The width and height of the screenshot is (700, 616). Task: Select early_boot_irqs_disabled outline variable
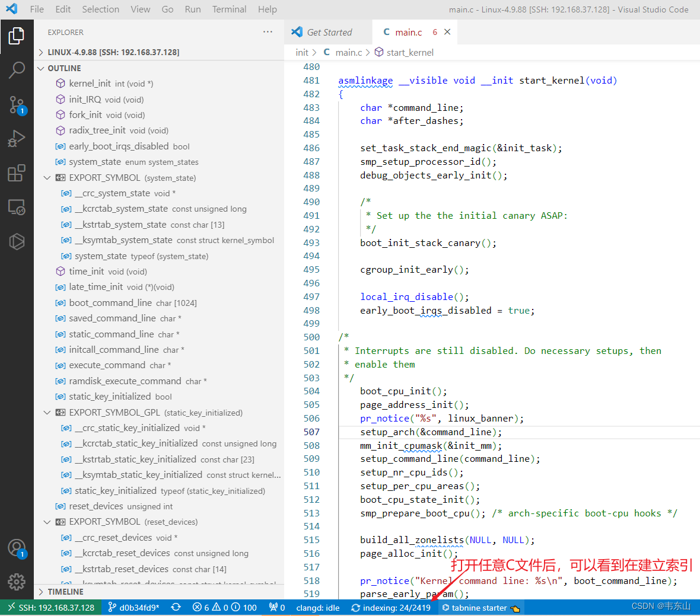[x=158, y=146]
